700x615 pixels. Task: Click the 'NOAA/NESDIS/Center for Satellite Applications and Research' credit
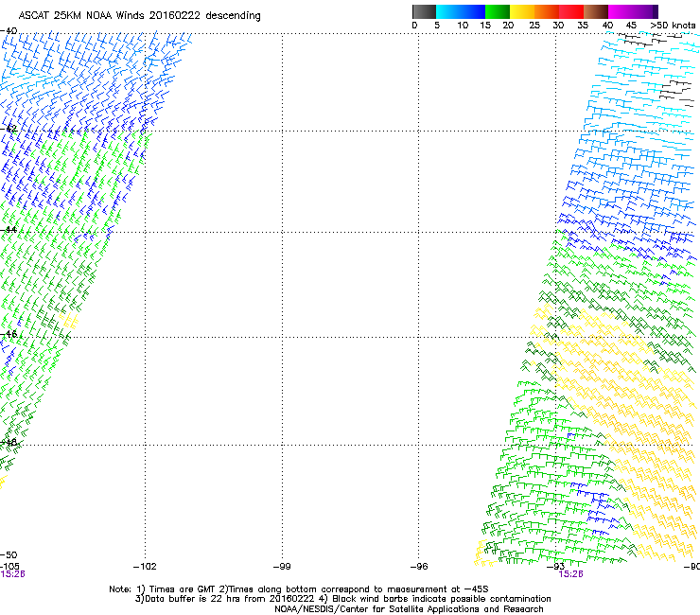point(409,609)
